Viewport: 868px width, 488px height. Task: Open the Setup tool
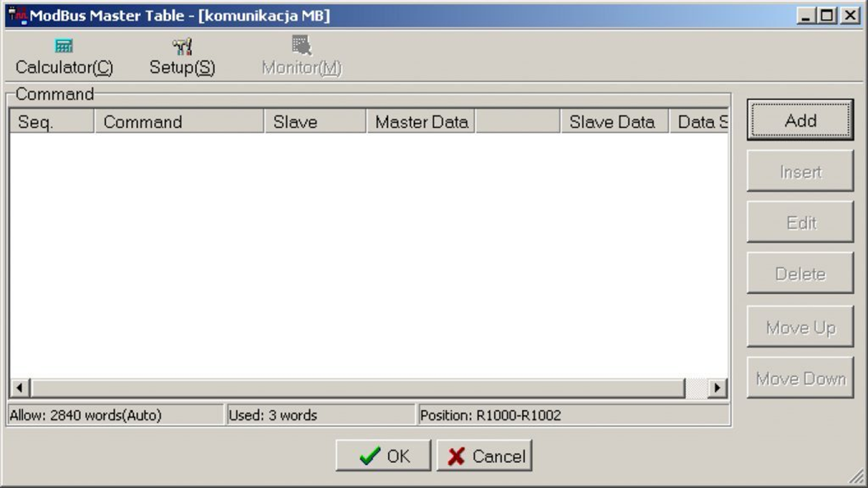click(x=182, y=57)
